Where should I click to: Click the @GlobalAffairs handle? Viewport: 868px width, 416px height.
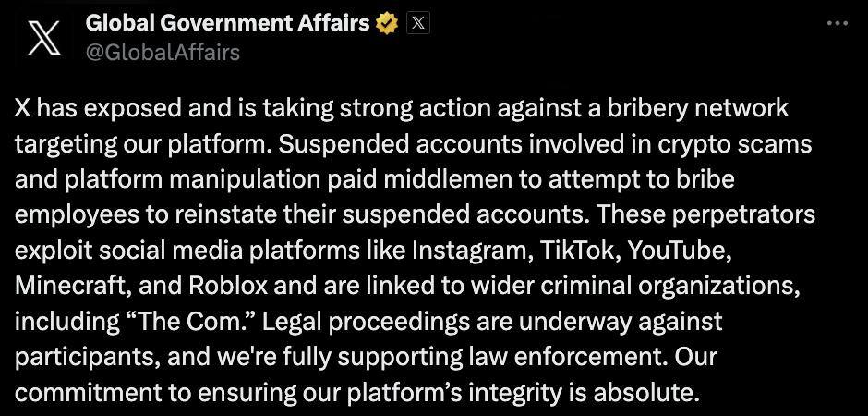[x=163, y=53]
